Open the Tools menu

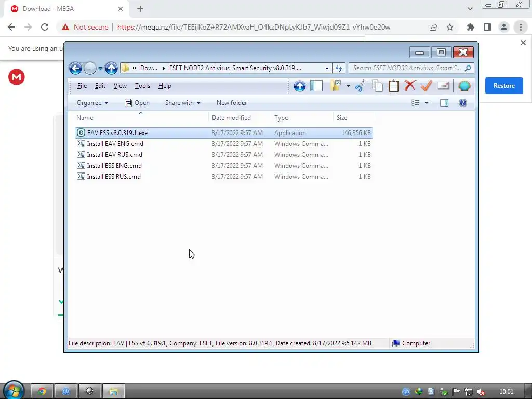click(142, 86)
